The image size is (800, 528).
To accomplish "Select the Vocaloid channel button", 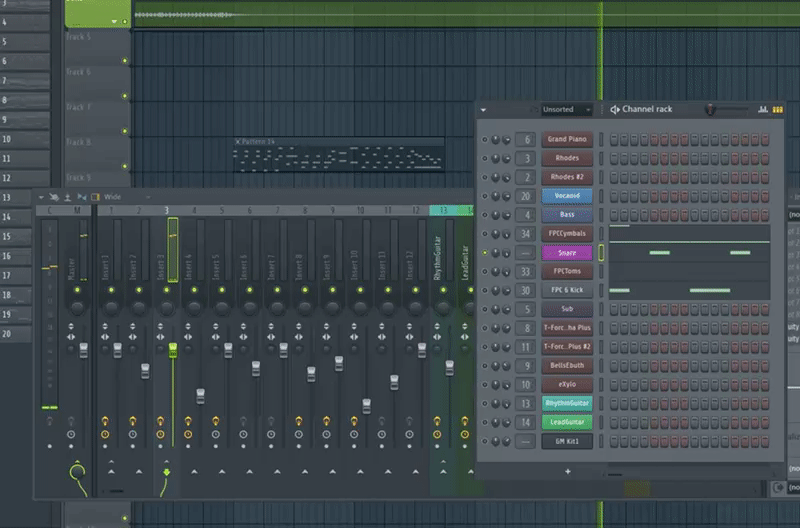I will tap(567, 195).
